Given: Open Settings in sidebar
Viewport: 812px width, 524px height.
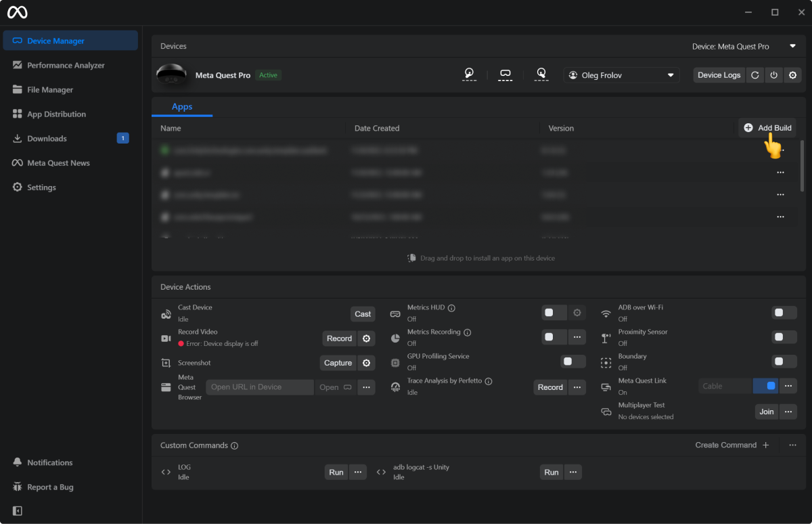Looking at the screenshot, I should point(70,187).
